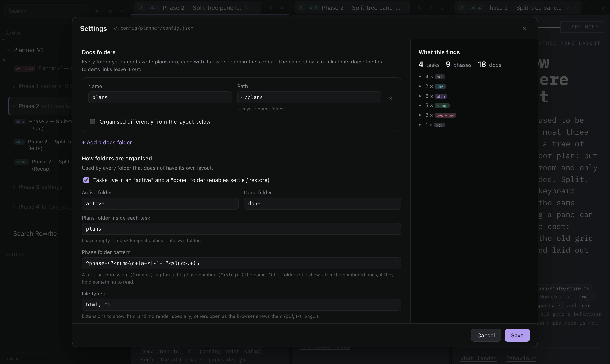Image resolution: width=610 pixels, height=364 pixels.
Task: Toggle the sun theme icon beside Search
Action: click(x=97, y=11)
